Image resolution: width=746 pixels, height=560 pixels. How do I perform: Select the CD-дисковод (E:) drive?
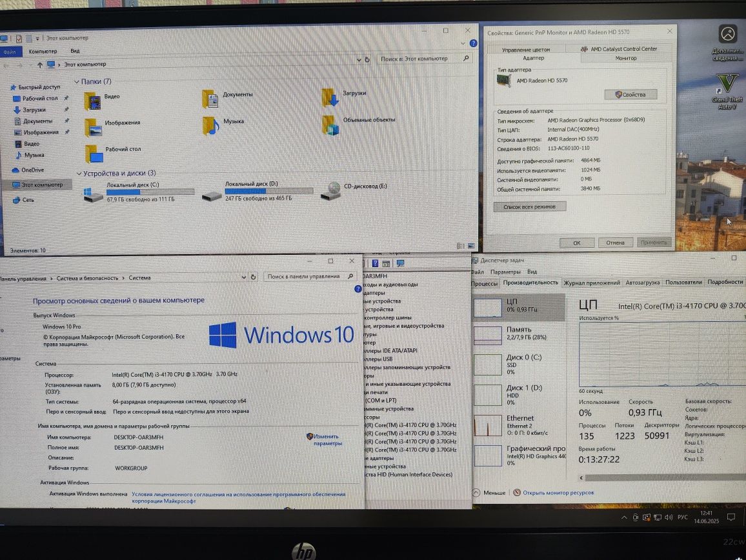(x=354, y=190)
